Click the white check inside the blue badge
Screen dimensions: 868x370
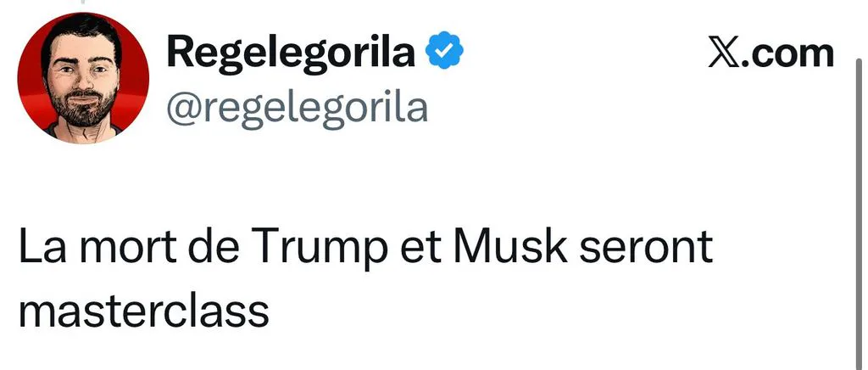tap(444, 51)
